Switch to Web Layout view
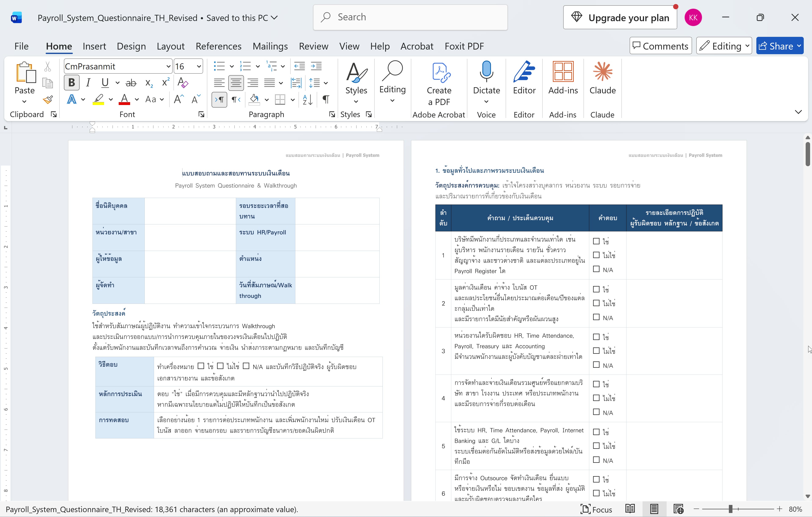The image size is (812, 517). (x=678, y=509)
